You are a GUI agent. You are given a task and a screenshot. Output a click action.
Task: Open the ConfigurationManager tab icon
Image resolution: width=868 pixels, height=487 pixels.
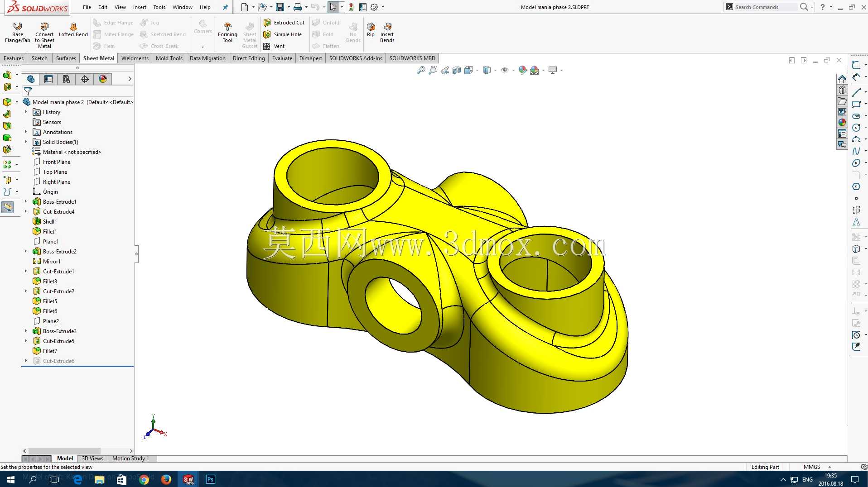tap(67, 79)
